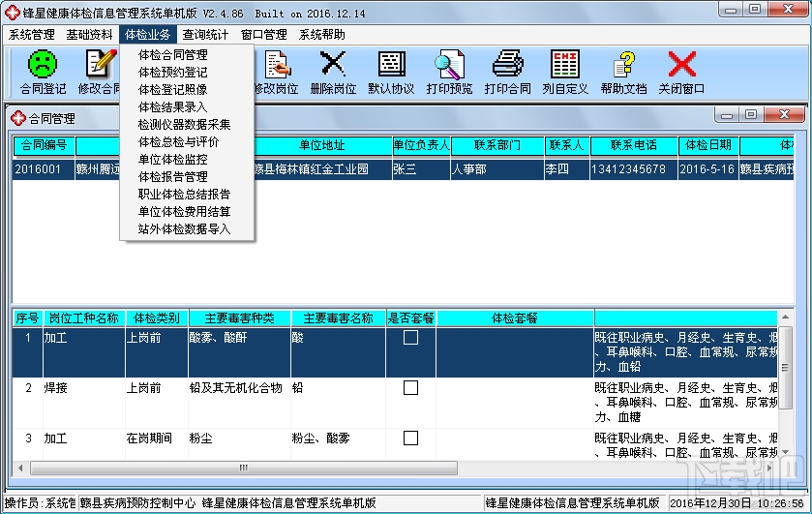The image size is (812, 514).
Task: Click the status bar date and time 2016年12月30日
Action: (737, 502)
